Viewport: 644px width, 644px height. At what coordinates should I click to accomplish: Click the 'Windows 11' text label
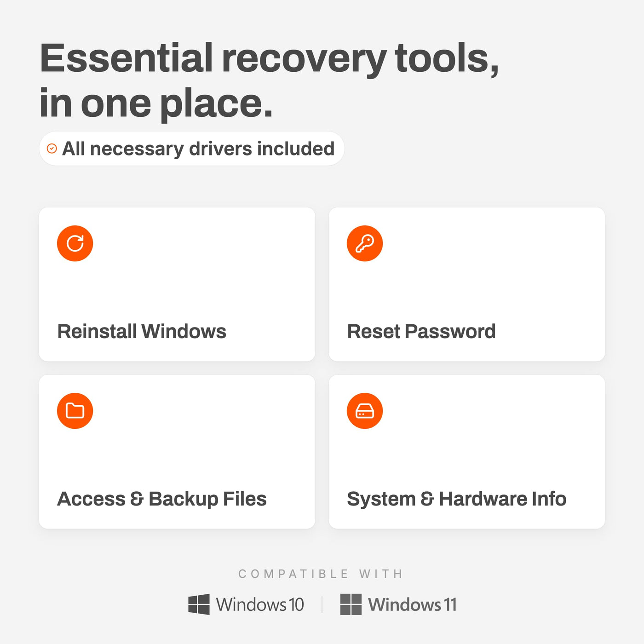pos(413,604)
